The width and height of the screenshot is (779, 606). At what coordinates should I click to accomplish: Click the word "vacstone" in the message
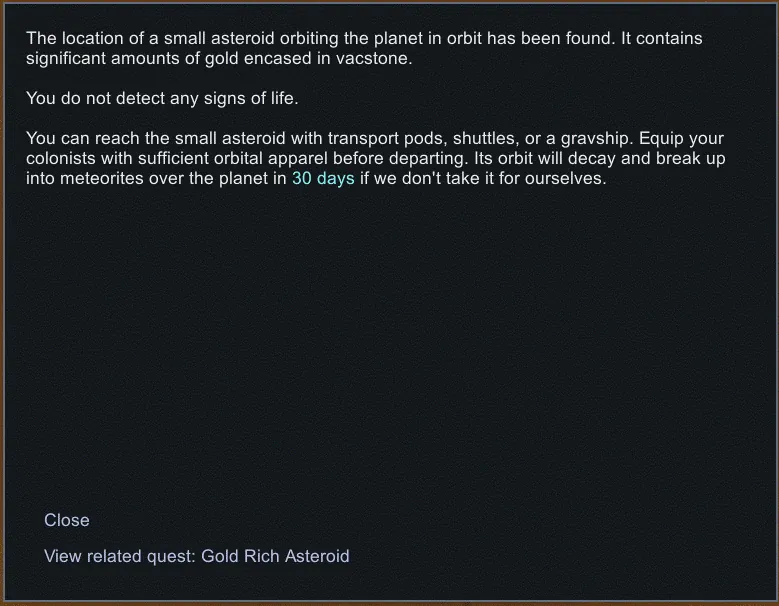click(x=375, y=58)
